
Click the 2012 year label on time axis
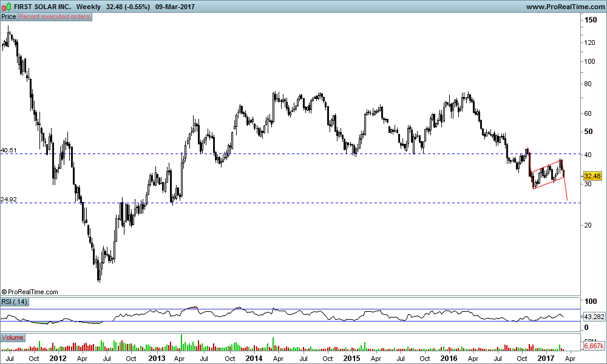pos(58,358)
